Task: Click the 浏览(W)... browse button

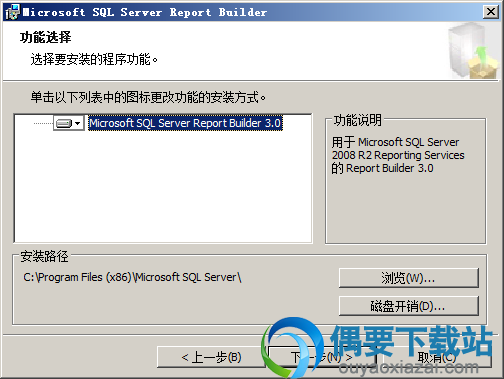Action: (x=409, y=278)
